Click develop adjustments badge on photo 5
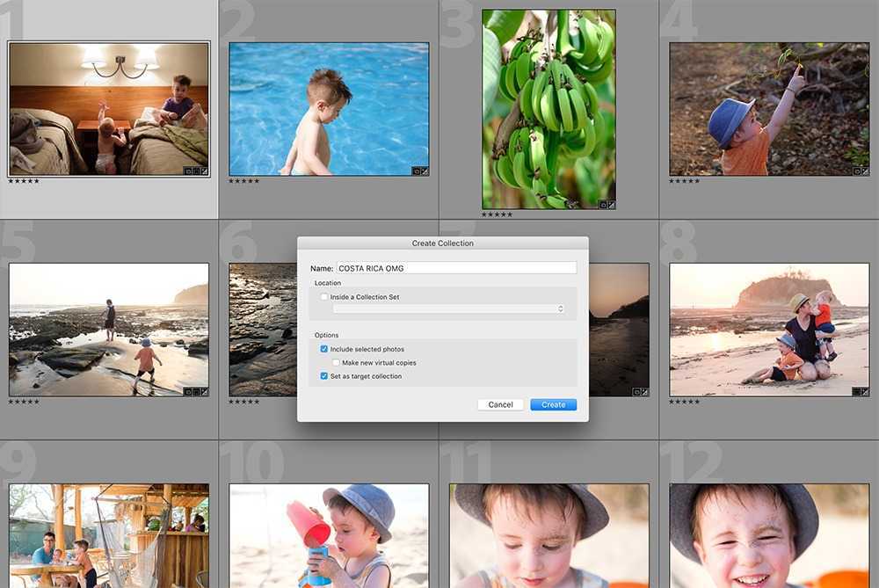This screenshot has height=588, width=879. click(204, 392)
